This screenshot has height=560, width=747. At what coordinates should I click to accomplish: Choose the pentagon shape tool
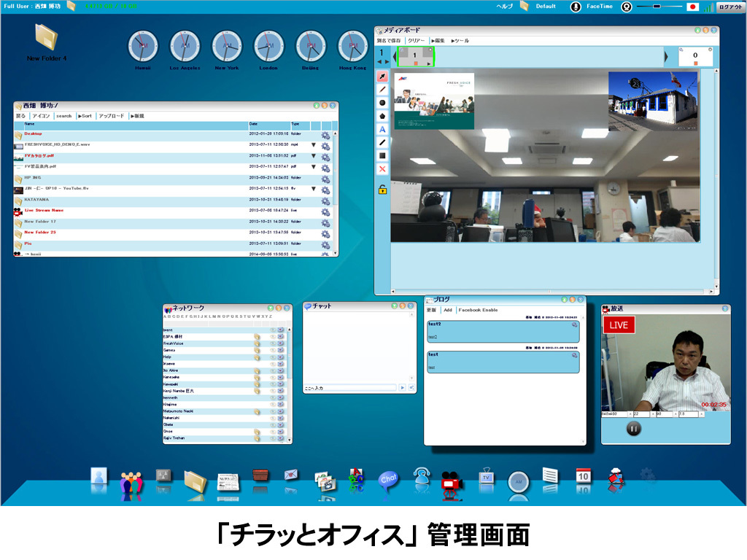pos(382,116)
